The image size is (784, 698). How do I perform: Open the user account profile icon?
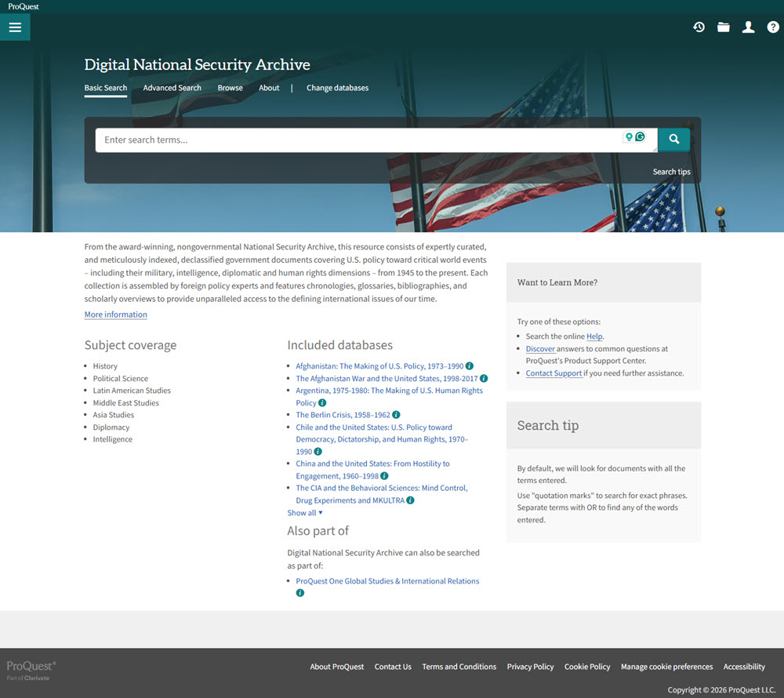coord(748,27)
